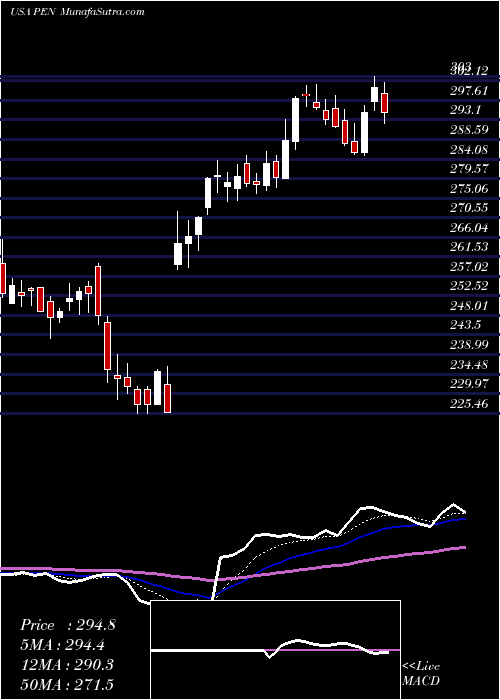Click the 'USA PEN MunafaSutra.com' chart title
The width and height of the screenshot is (500, 700).
click(77, 12)
